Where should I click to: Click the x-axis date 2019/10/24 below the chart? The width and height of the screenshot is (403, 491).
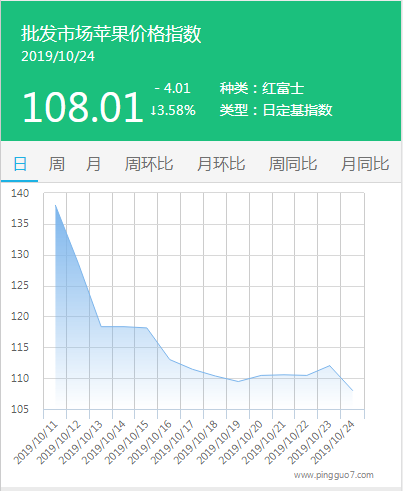pyautogui.click(x=333, y=443)
